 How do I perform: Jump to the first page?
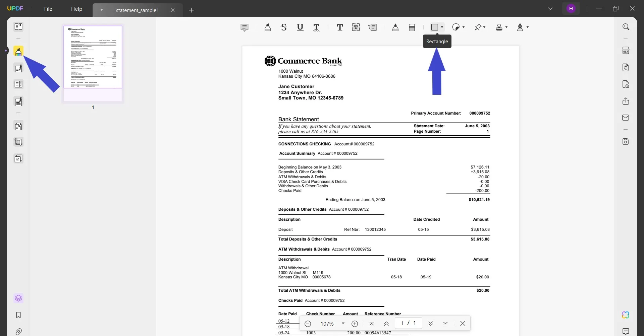tap(372, 324)
